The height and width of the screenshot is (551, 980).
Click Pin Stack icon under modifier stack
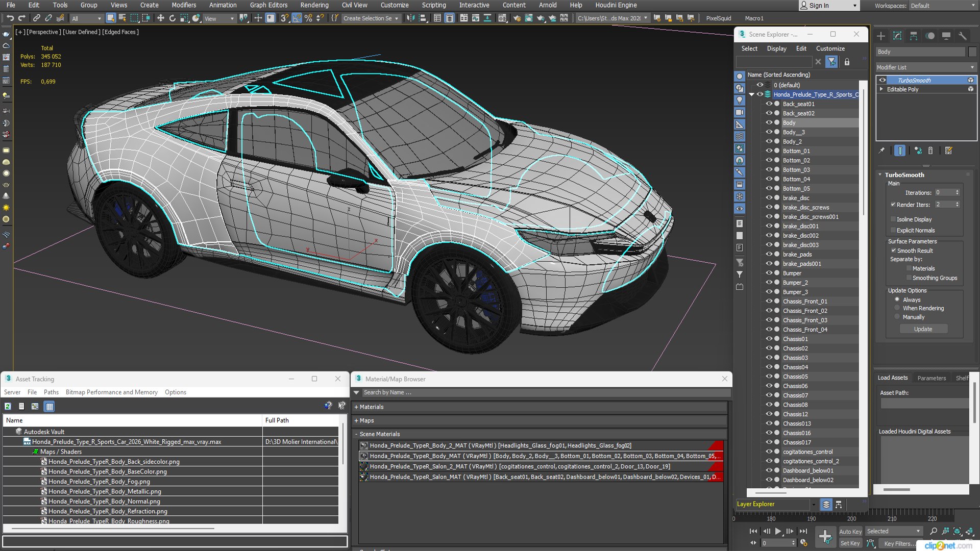point(881,151)
